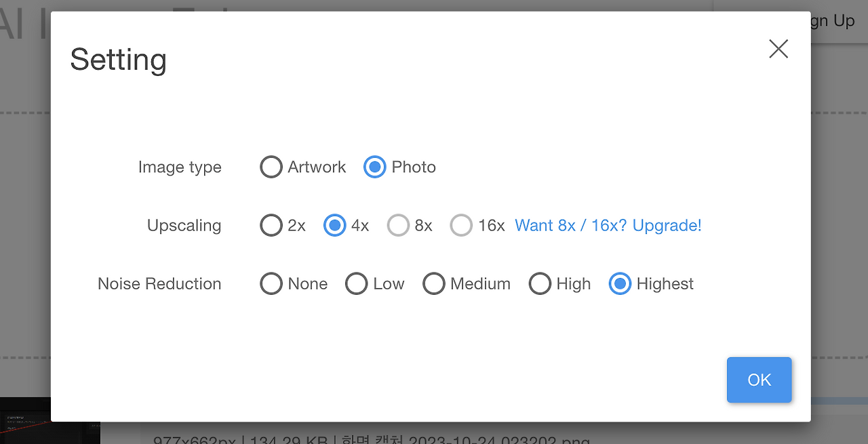Select the Artwork image type
This screenshot has height=444, width=868.
point(271,167)
